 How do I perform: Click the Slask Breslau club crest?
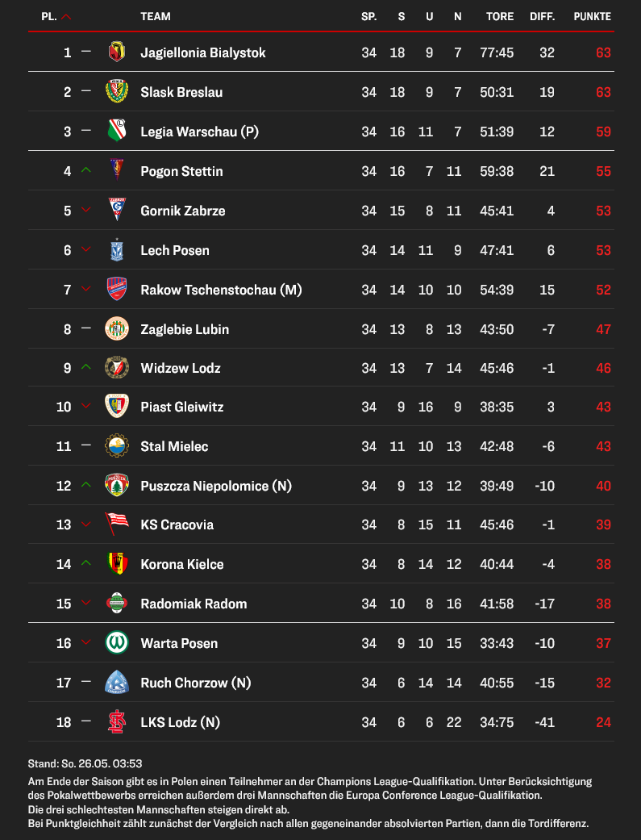point(117,92)
